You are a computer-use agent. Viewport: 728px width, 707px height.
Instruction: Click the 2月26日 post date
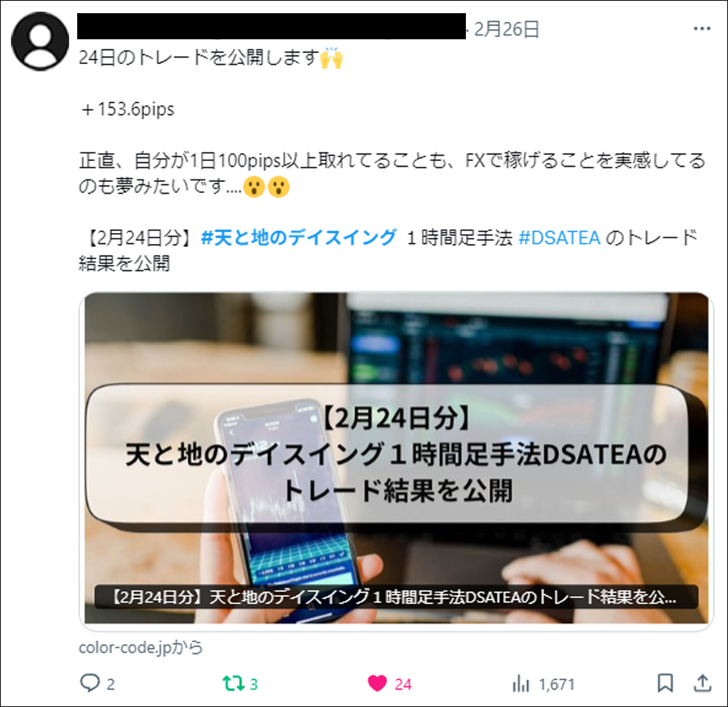click(x=506, y=29)
